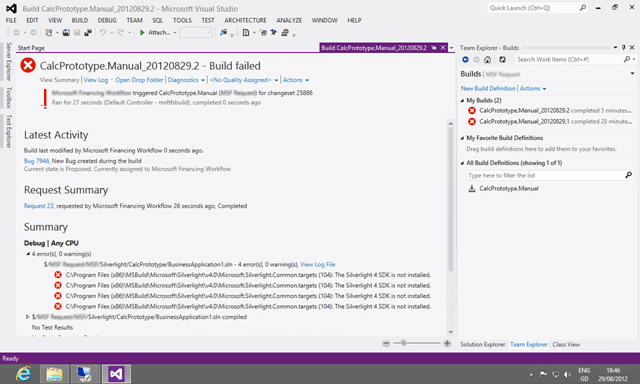Click the Find in Files toolbar icon

coord(223,33)
